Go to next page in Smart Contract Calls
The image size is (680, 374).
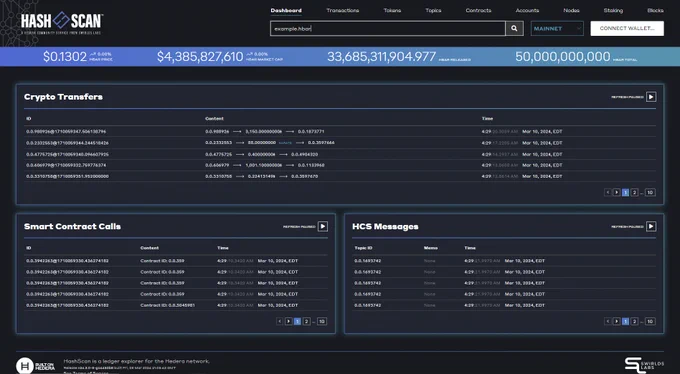(x=288, y=322)
